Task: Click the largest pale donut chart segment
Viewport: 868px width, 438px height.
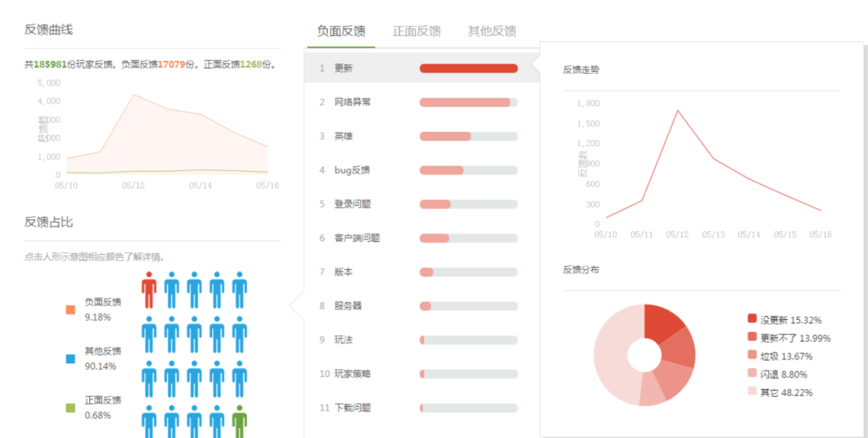Action: pos(611,354)
